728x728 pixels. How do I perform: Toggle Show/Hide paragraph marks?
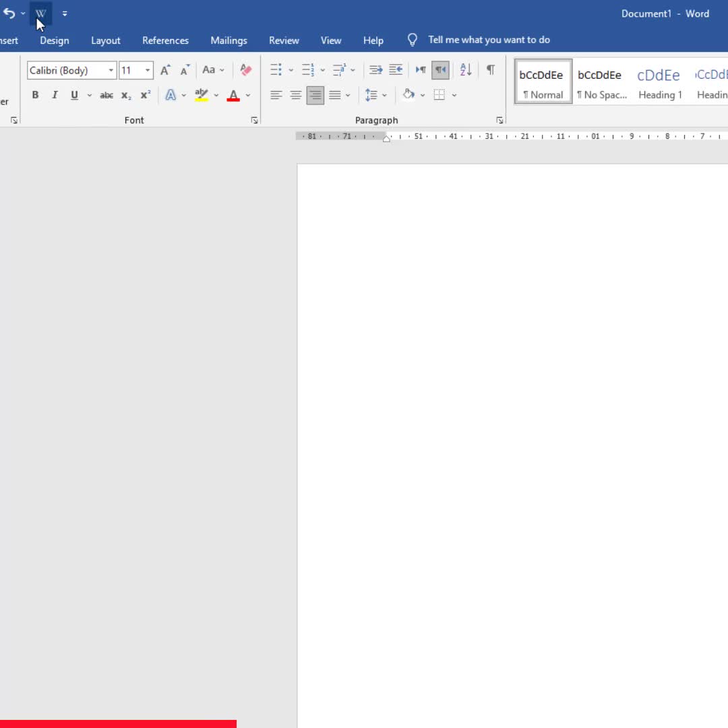click(490, 70)
